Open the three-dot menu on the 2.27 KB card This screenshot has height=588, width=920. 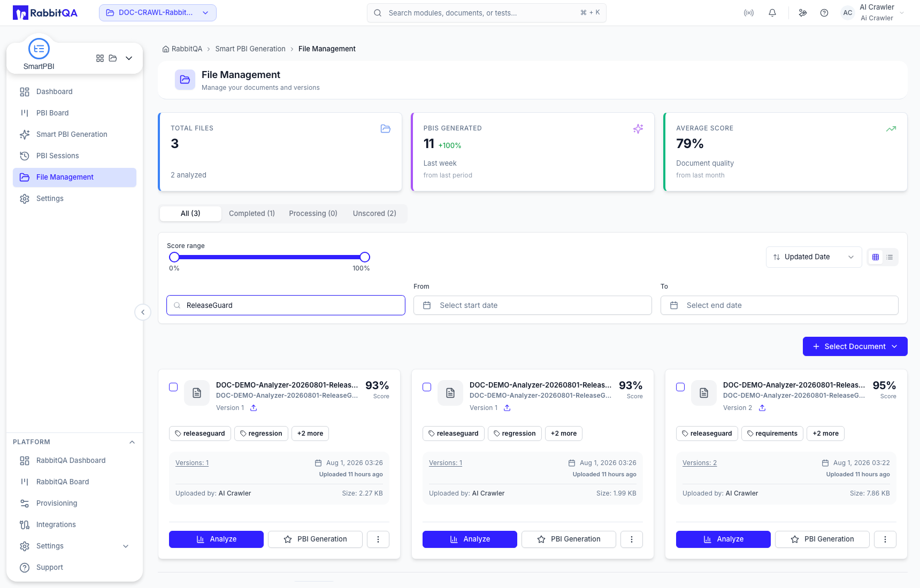378,539
